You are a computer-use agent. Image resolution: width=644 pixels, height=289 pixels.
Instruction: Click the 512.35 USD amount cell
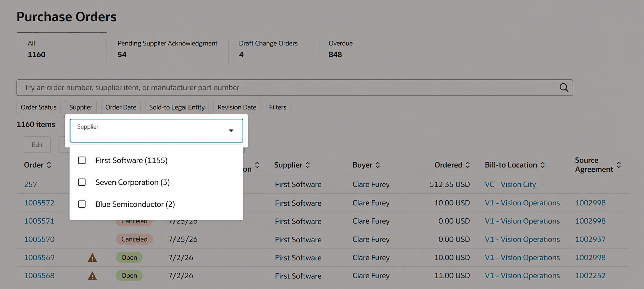click(450, 184)
